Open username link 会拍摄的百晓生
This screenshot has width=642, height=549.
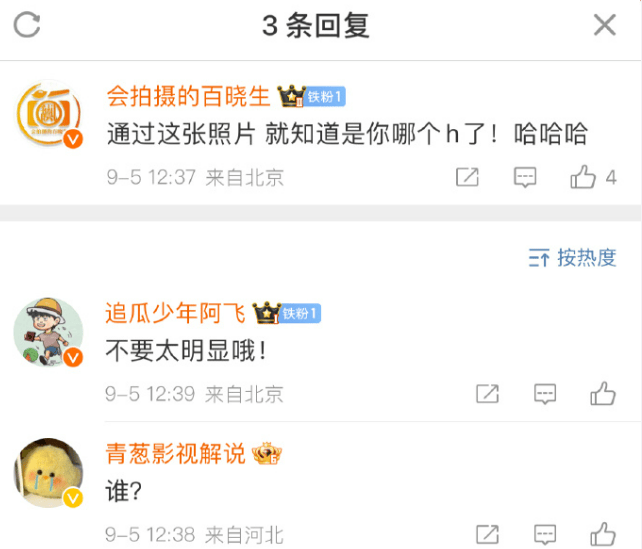click(188, 97)
